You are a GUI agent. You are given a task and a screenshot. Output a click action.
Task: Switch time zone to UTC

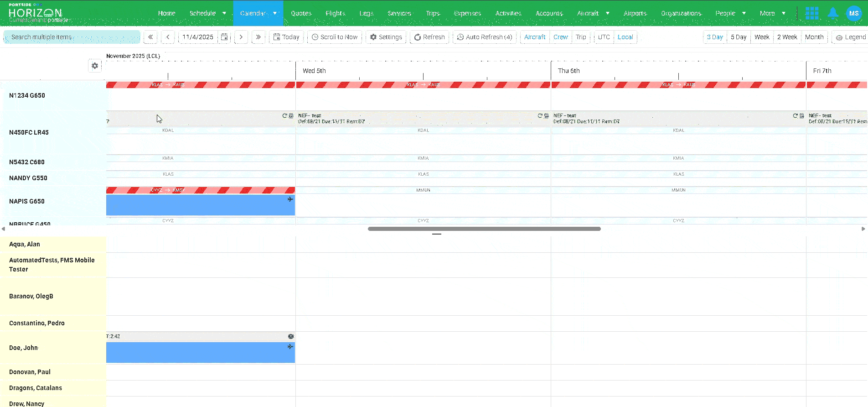[604, 37]
